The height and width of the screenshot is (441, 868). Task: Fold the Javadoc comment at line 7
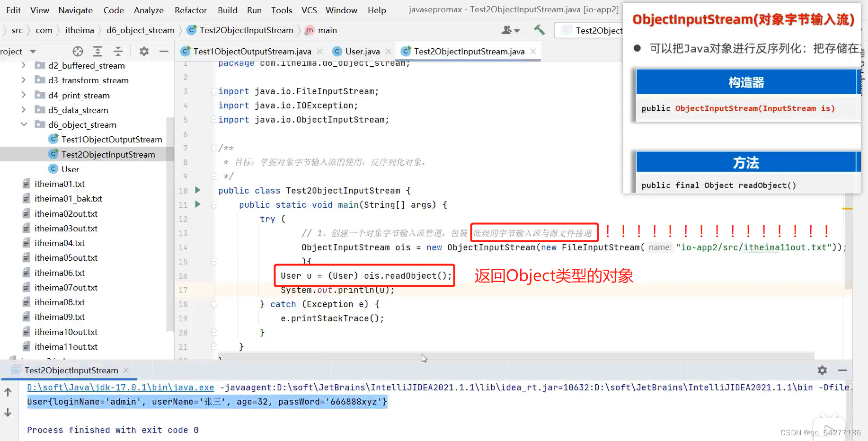pyautogui.click(x=214, y=148)
